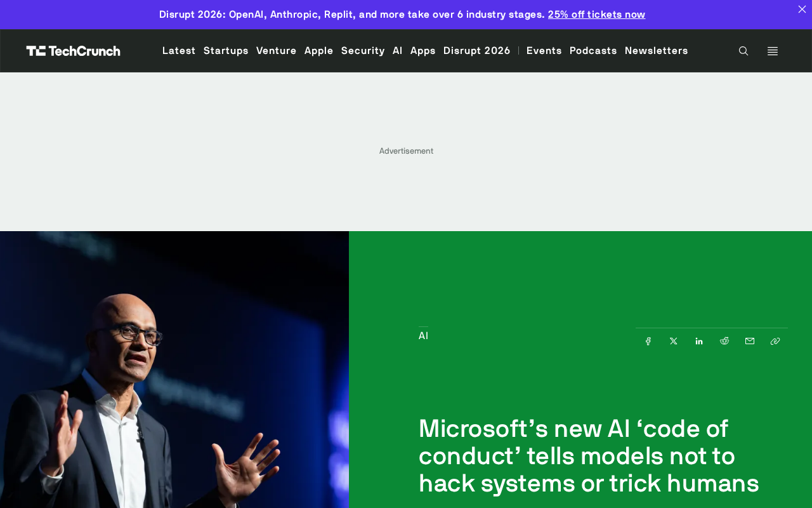Dismiss the Disrupt 2026 banner
Image resolution: width=812 pixels, height=508 pixels.
(802, 9)
